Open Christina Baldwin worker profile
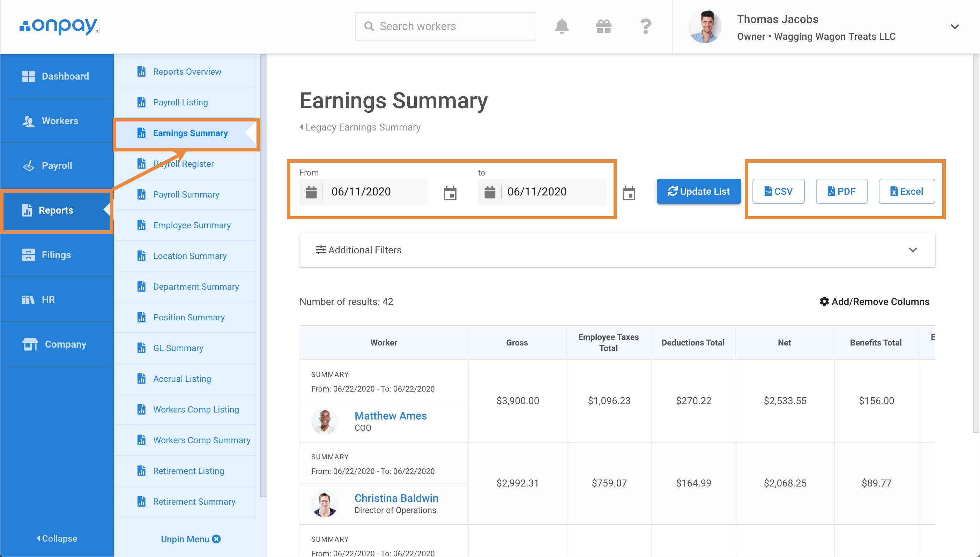 click(396, 498)
